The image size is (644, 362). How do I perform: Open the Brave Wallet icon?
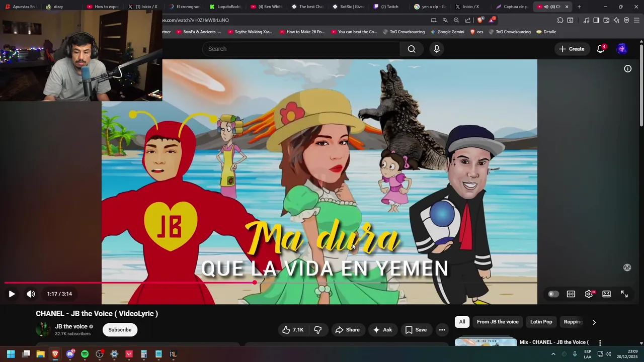[x=606, y=20]
